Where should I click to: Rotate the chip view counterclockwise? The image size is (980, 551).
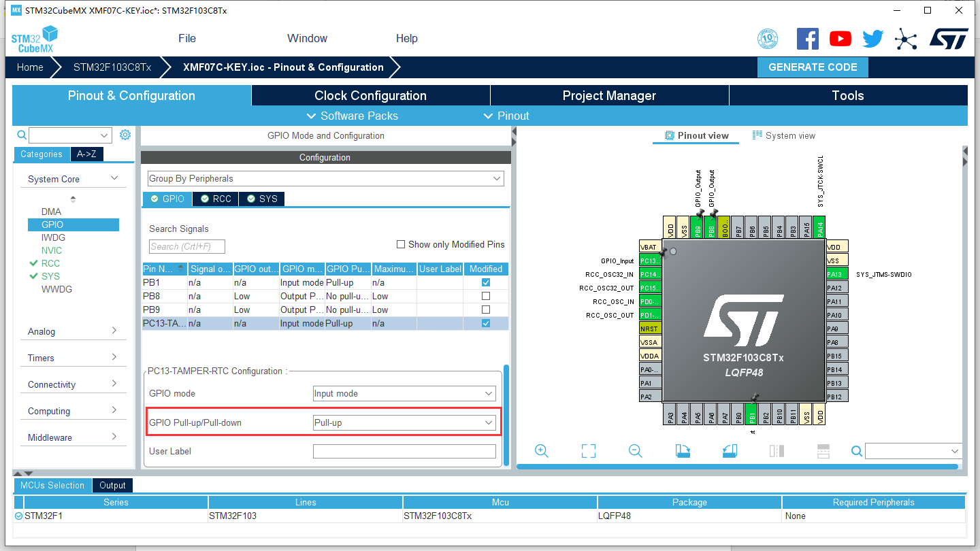729,450
